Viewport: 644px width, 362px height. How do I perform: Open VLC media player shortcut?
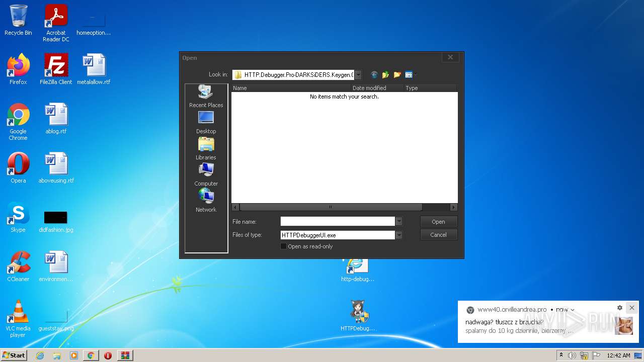tap(18, 319)
